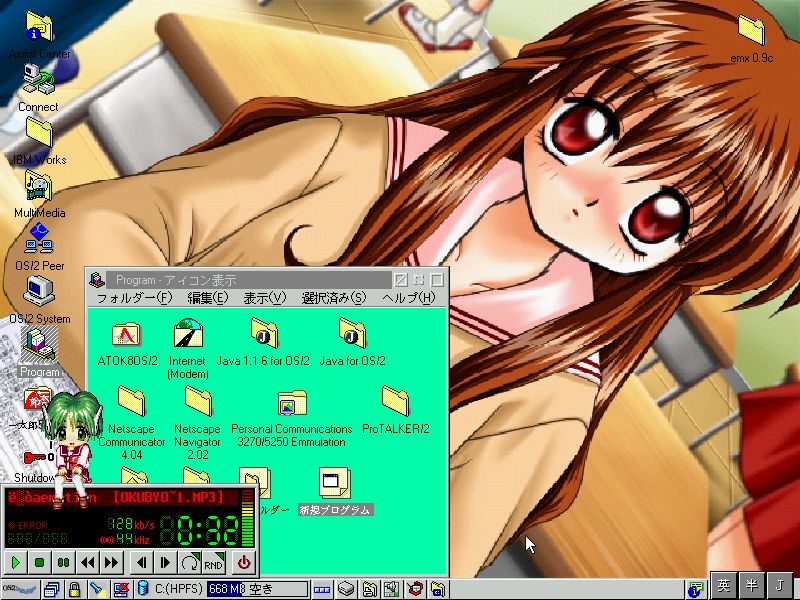Viewport: 800px width, 600px height.
Task: Select the 新規プログラム icon
Action: [x=335, y=483]
